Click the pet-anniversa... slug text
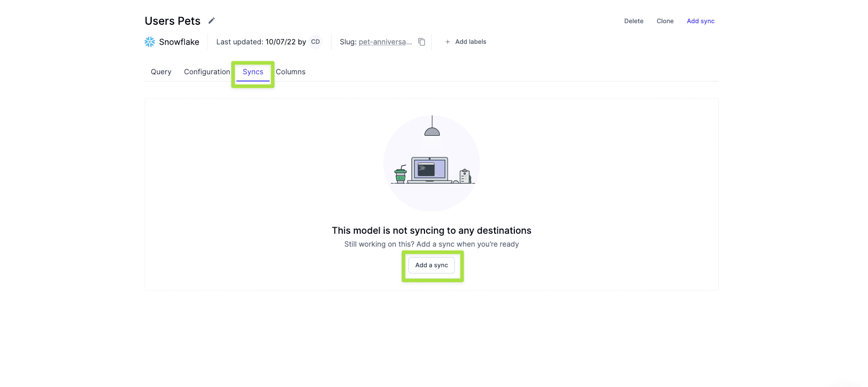Screen dimensions: 868x387 pyautogui.click(x=385, y=42)
